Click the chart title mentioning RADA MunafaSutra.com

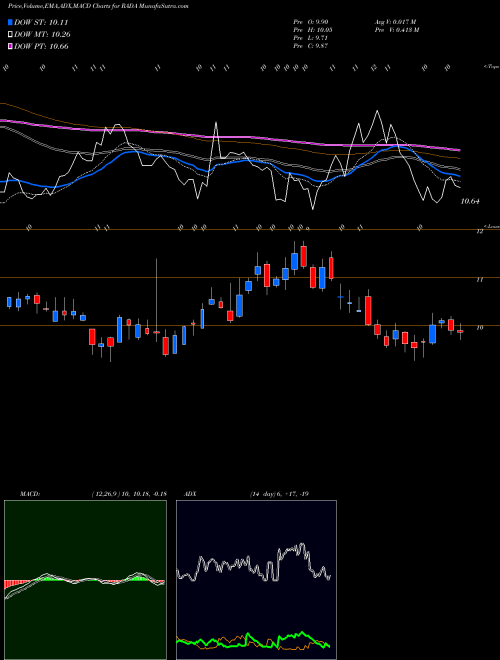(98, 6)
